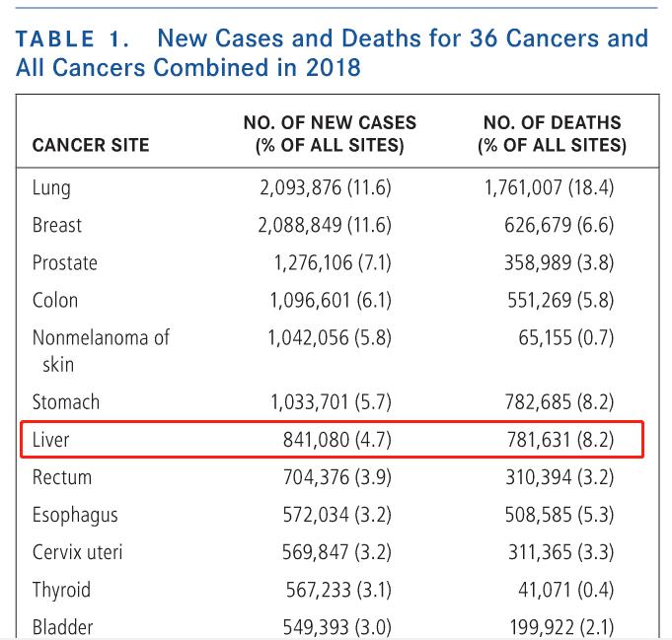
Task: Select Stomach new cases value 1,033,701
Action: point(331,402)
